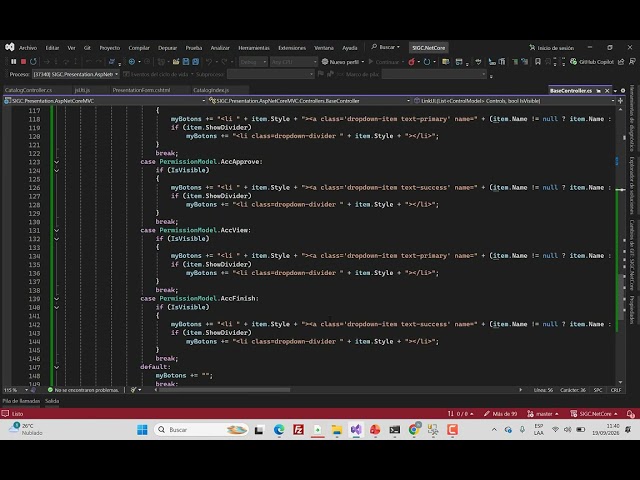This screenshot has height=480, width=640.
Task: Click the SPC indentation indicator
Action: (598, 390)
